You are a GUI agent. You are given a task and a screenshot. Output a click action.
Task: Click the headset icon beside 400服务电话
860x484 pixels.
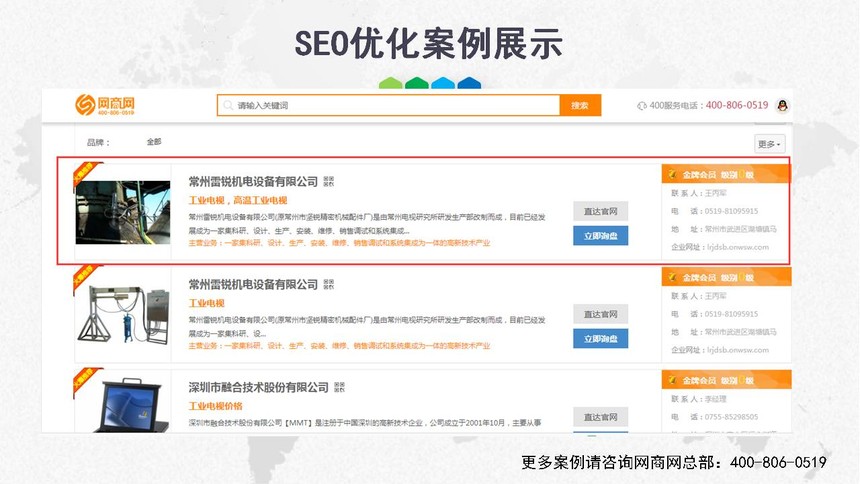[x=642, y=105]
